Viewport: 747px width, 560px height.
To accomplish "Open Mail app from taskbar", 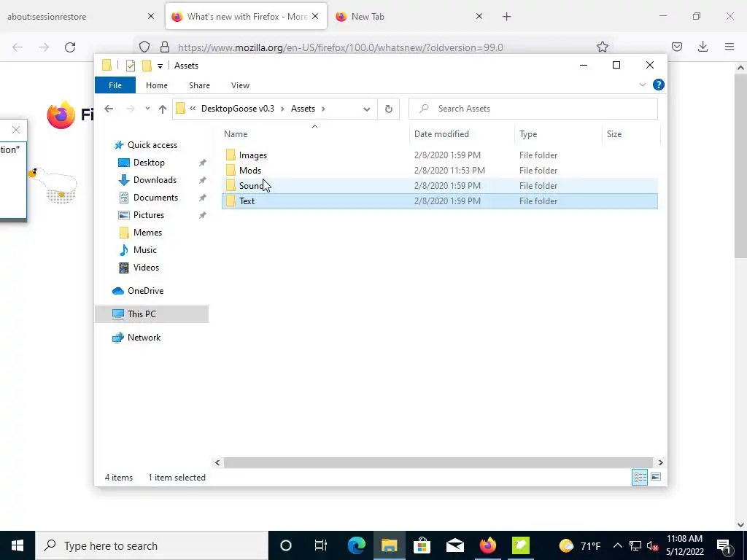I will 455,545.
